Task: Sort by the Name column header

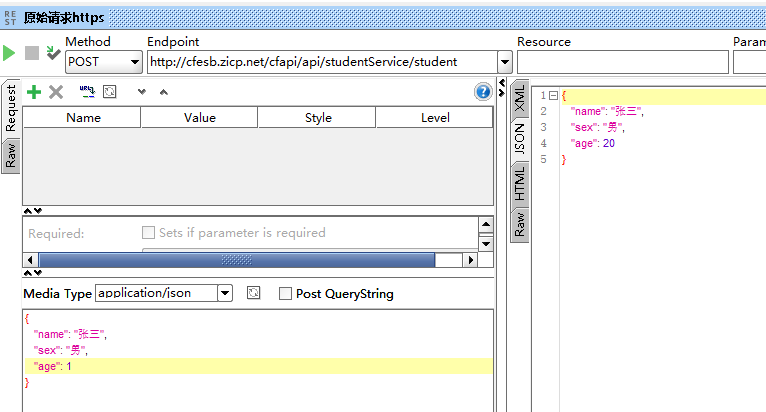Action: click(83, 118)
